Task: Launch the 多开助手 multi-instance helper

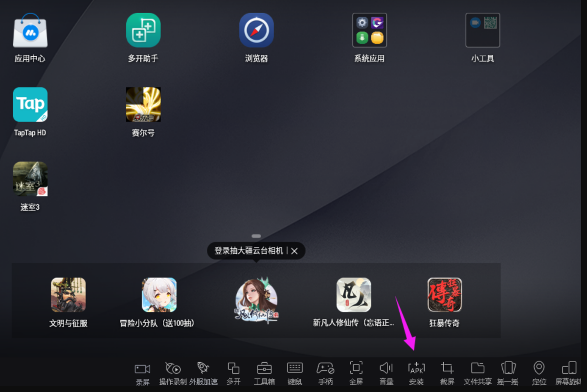Action: (x=143, y=30)
